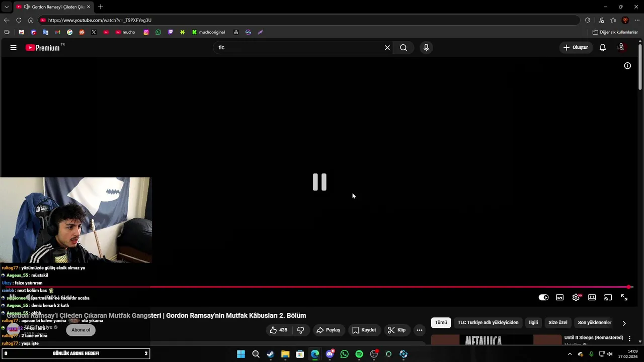644x362 pixels.
Task: Subscribe with the Abone ol button
Action: point(80,330)
